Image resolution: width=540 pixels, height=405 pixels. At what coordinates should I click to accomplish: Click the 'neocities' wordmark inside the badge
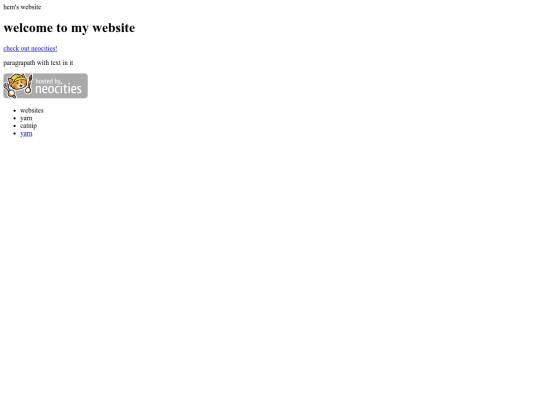click(x=58, y=89)
